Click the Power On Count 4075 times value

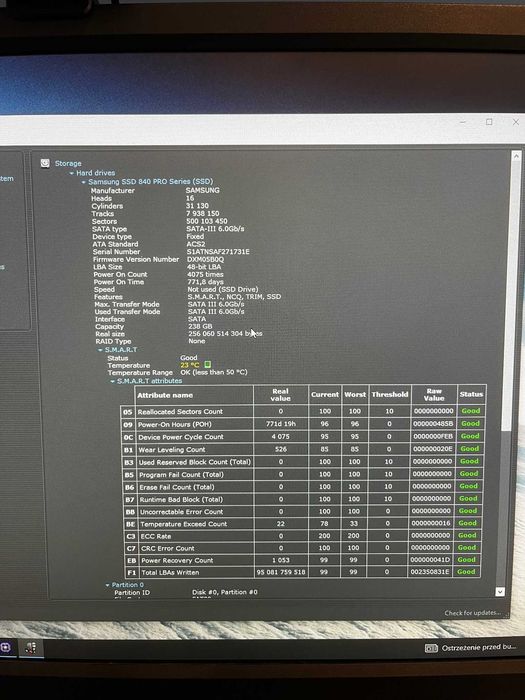coord(205,275)
